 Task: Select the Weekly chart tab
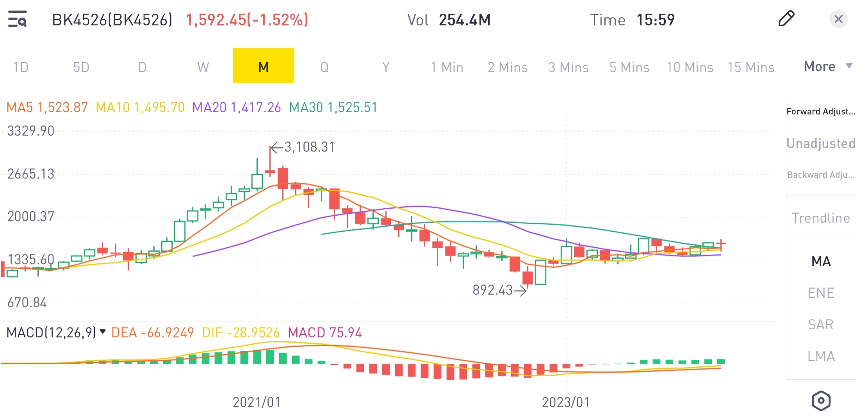pos(203,67)
